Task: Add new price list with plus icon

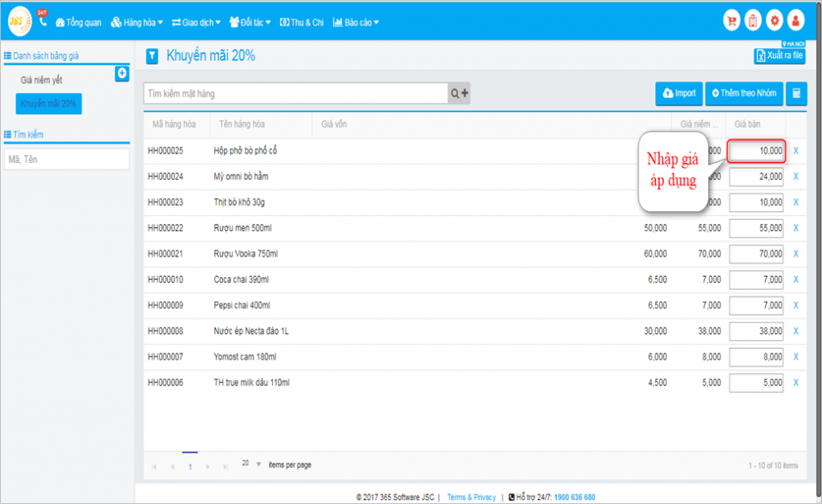Action: click(x=122, y=74)
